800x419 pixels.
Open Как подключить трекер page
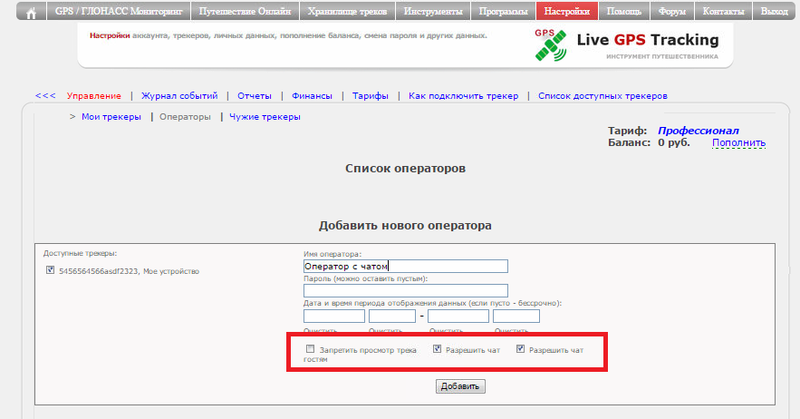coord(463,96)
